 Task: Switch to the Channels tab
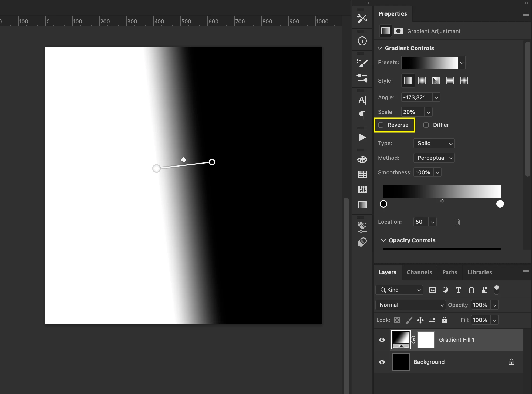coord(419,272)
